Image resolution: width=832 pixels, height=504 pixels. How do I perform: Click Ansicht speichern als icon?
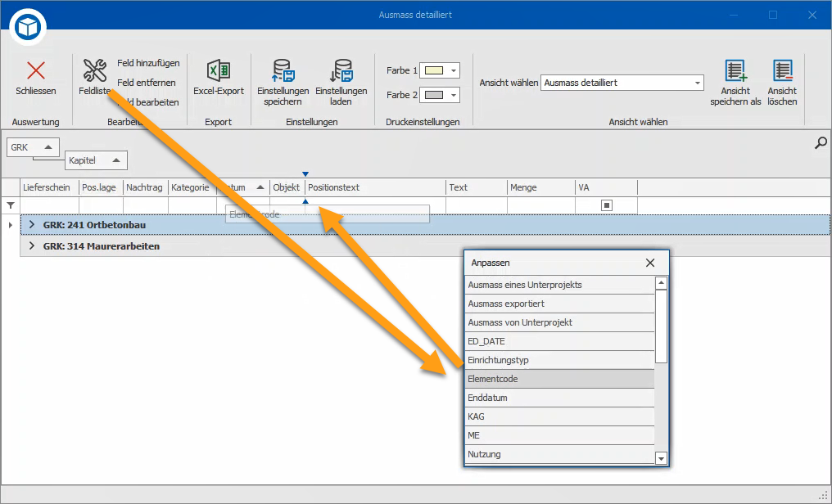click(x=735, y=70)
